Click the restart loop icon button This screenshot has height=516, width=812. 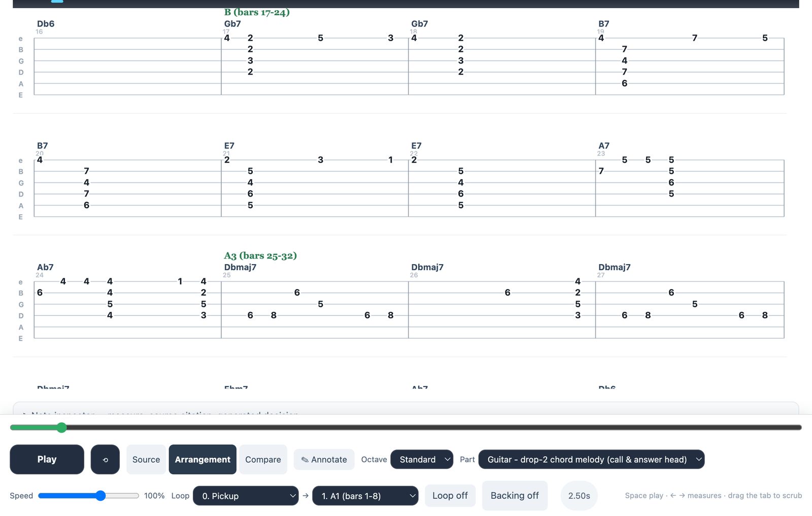coord(105,460)
